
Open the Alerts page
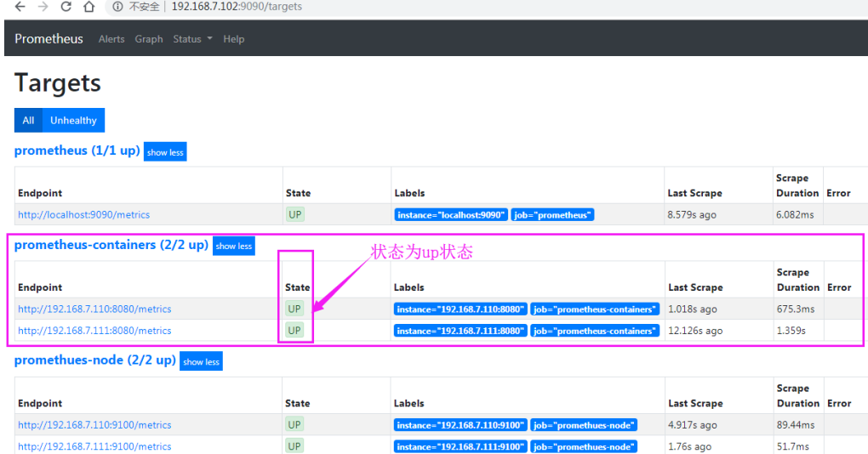pos(111,39)
